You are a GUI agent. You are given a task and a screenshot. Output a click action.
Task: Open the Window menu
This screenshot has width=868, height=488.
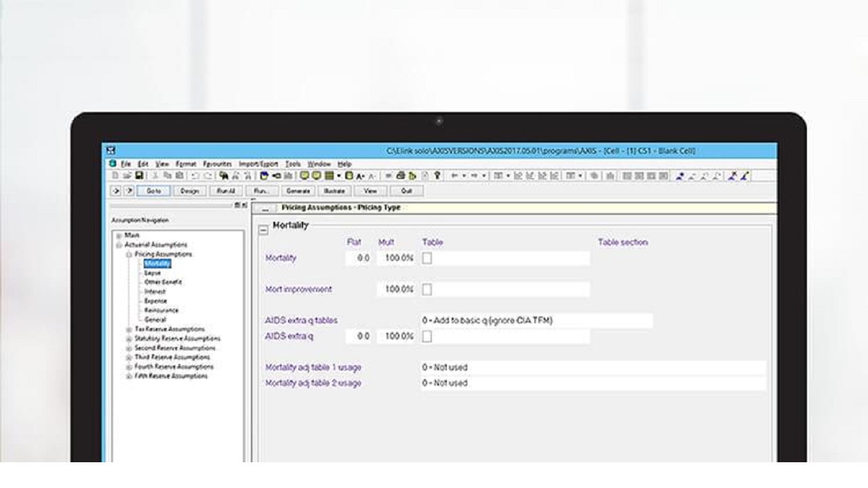tap(319, 164)
